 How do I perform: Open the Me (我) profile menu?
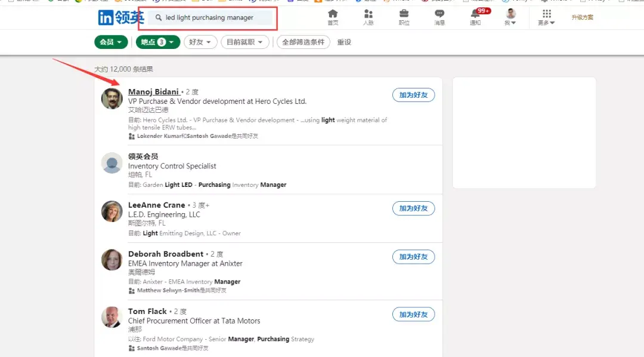coord(510,17)
